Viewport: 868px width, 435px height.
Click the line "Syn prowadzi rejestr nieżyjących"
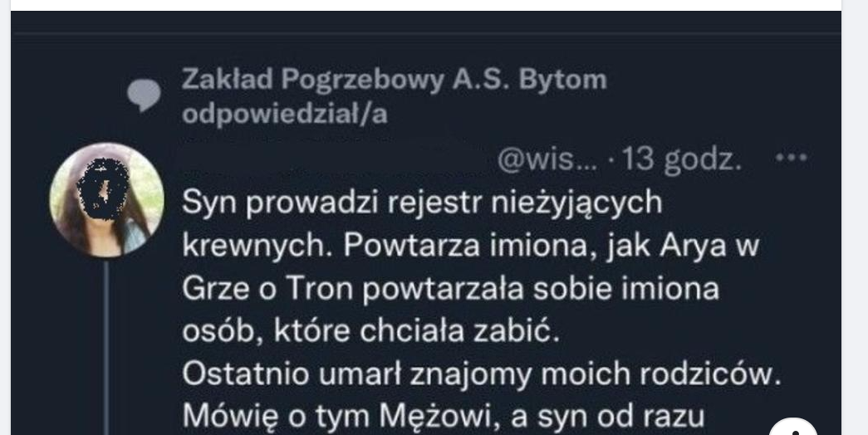[x=422, y=203]
